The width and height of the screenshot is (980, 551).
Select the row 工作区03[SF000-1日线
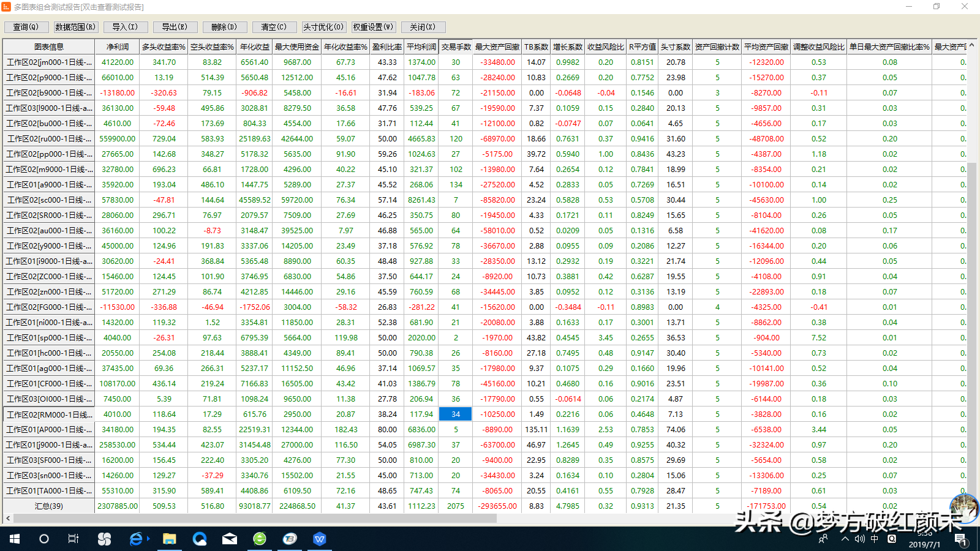pyautogui.click(x=49, y=460)
